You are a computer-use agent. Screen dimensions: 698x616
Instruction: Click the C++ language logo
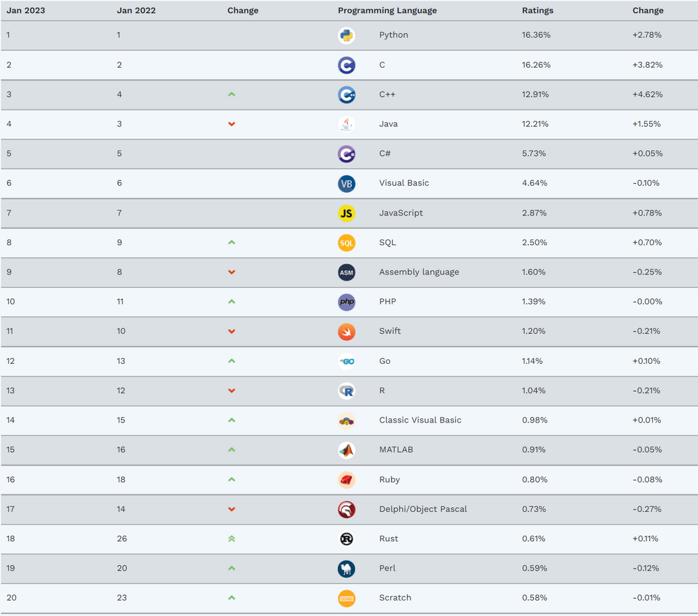tap(346, 94)
